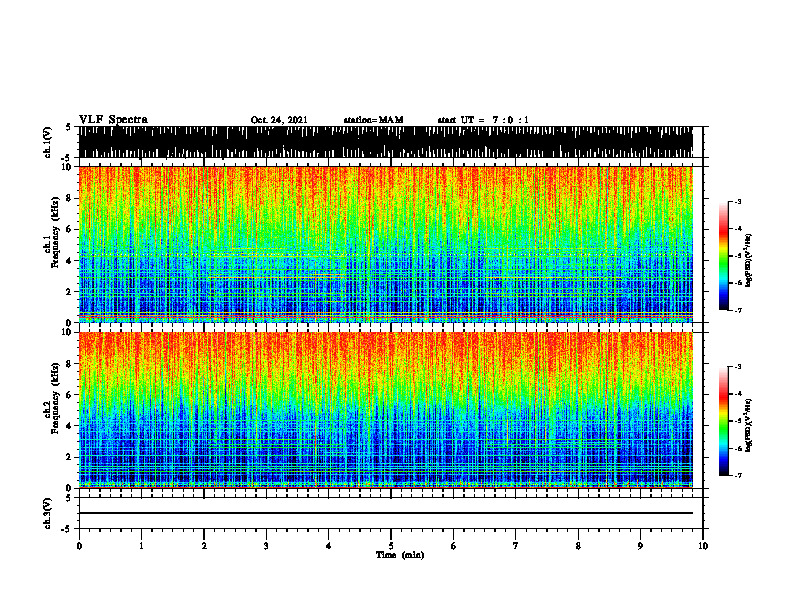The image size is (792, 612).
Task: Click the x-axis tick label "3"
Action: point(266,546)
